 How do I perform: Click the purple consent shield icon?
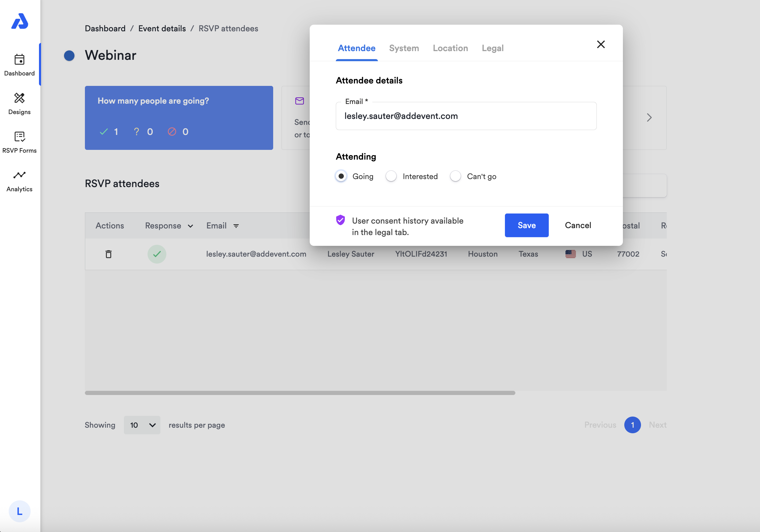(x=340, y=220)
